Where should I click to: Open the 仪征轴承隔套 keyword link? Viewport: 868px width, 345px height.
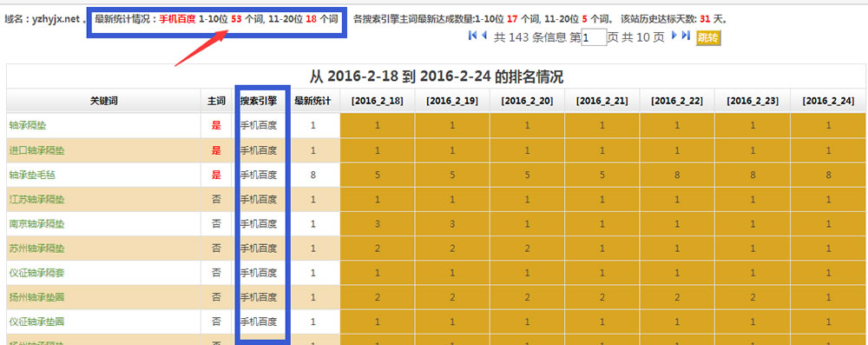[x=36, y=273]
